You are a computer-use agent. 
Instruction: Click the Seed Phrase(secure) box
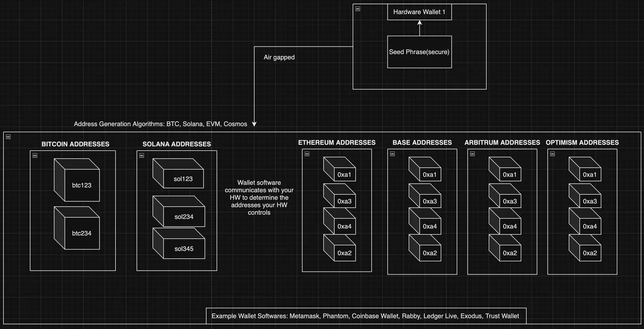(x=419, y=52)
